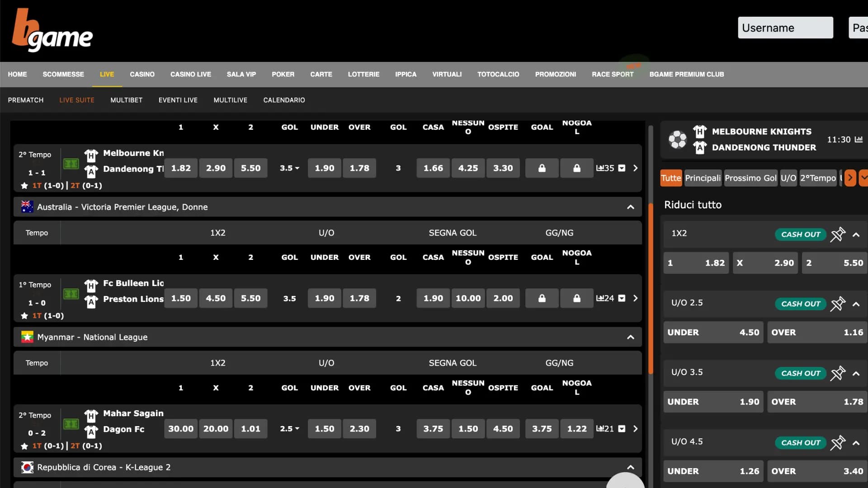Switch to the Prossimo Gol tab
868x488 pixels.
pos(750,178)
